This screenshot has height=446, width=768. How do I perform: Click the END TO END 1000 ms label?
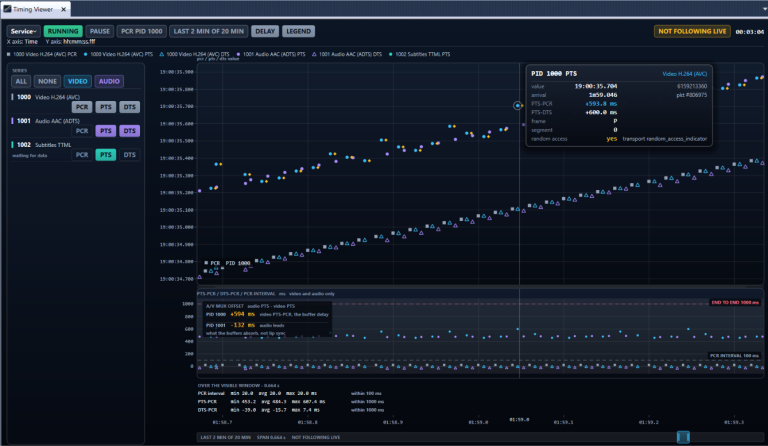[735, 303]
